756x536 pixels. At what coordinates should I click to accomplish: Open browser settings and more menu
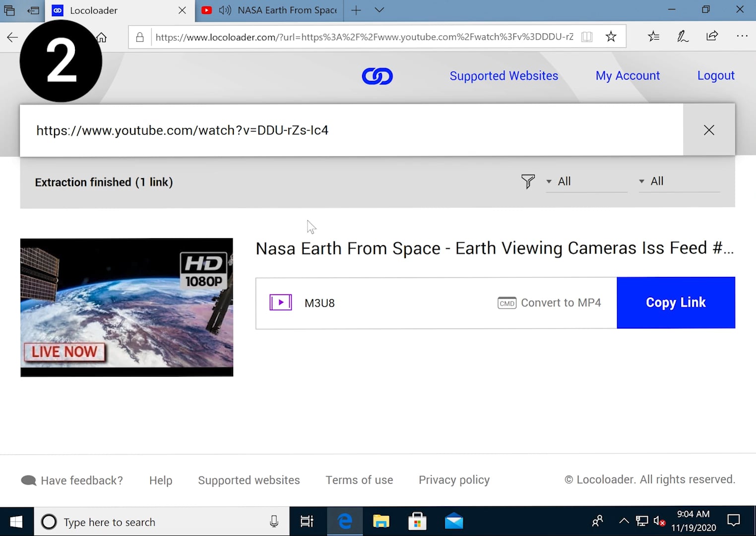pyautogui.click(x=742, y=36)
